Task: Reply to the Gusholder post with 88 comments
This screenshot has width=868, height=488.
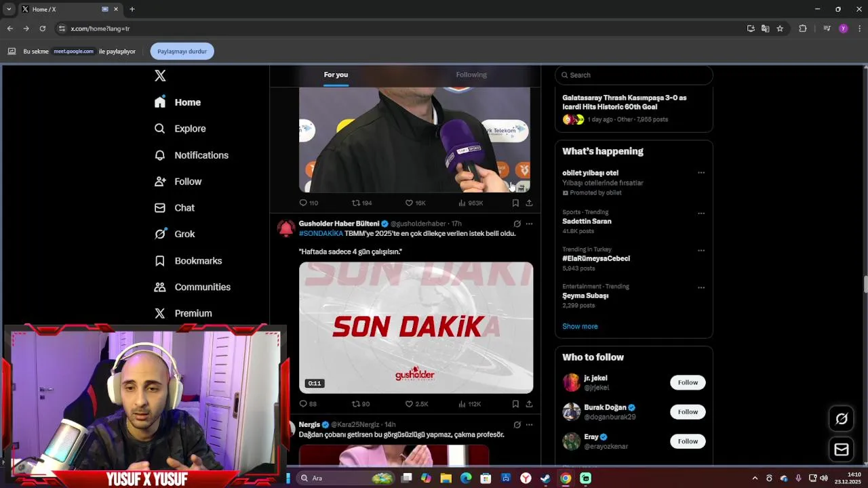Action: click(308, 404)
